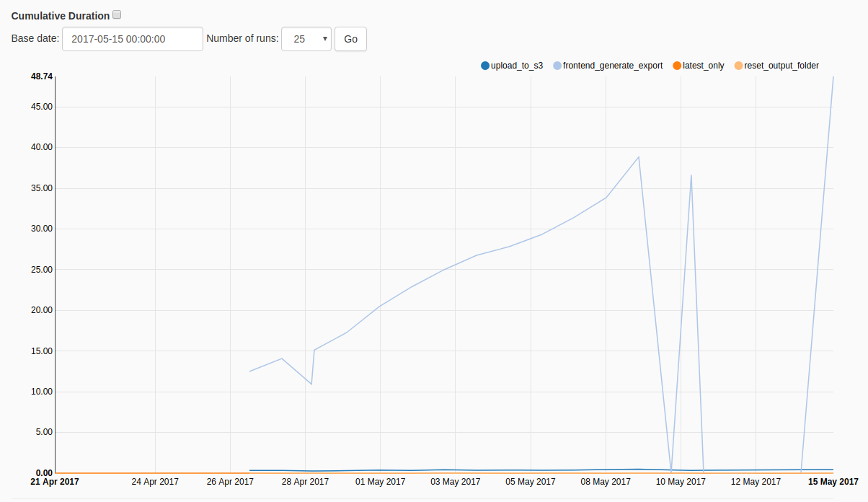
Task: Click the 0.00 y-axis label
Action: pyautogui.click(x=44, y=473)
